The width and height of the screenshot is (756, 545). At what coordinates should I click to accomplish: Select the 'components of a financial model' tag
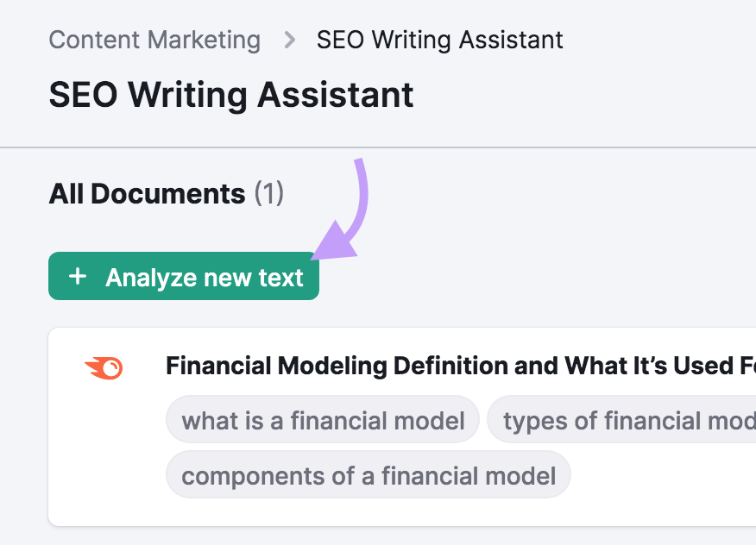[x=369, y=475]
